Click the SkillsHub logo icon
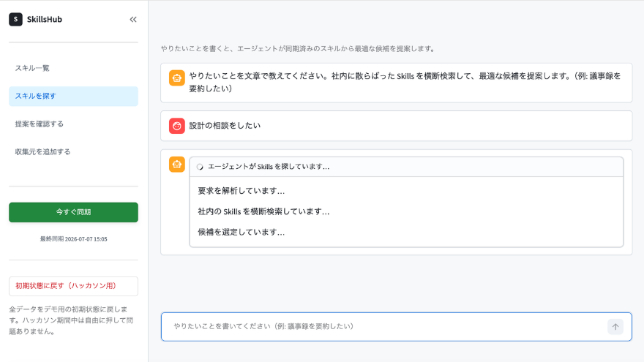Image resolution: width=644 pixels, height=362 pixels. point(15,19)
